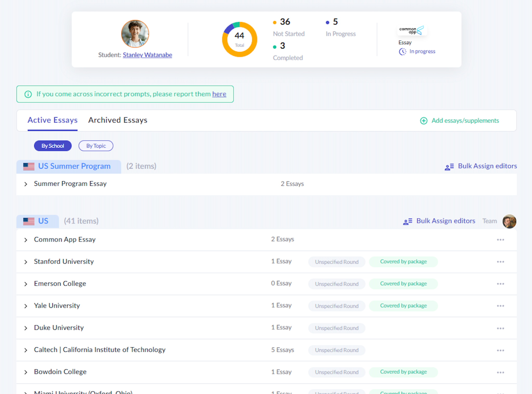
Task: Click the info icon in the prompts notice
Action: [x=28, y=94]
